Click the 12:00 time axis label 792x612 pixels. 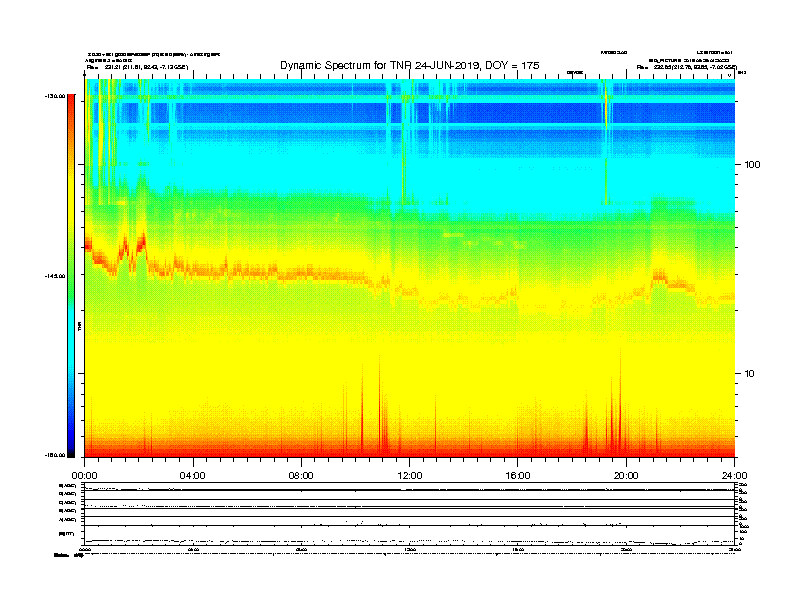coord(410,476)
